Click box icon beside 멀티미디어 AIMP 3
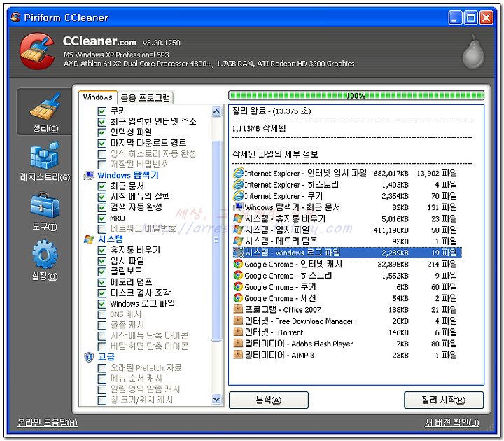504x441 pixels. pos(238,355)
